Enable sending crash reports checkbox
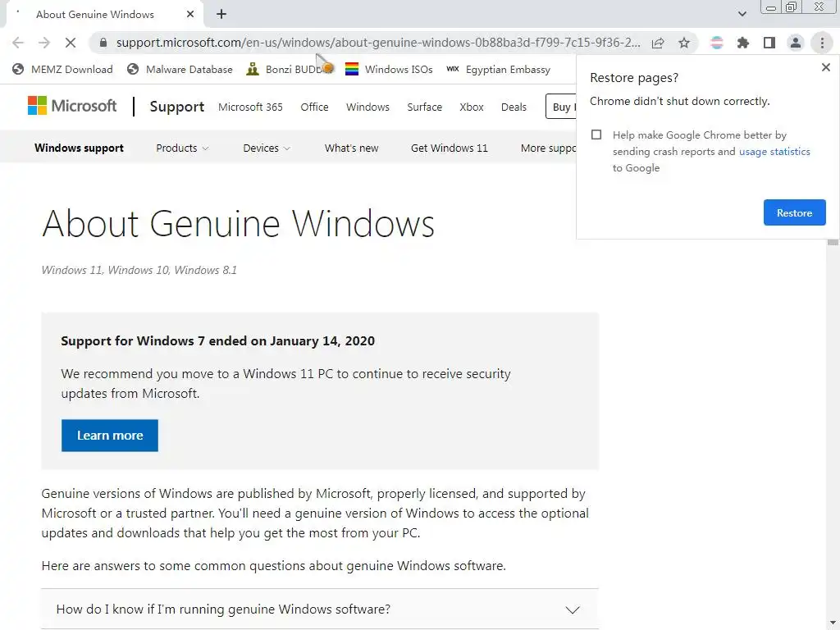 pyautogui.click(x=596, y=135)
